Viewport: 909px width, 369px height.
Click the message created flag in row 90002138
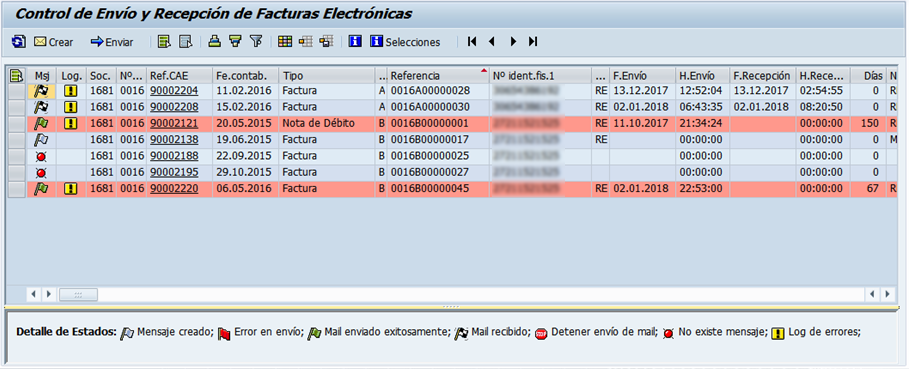tap(41, 140)
